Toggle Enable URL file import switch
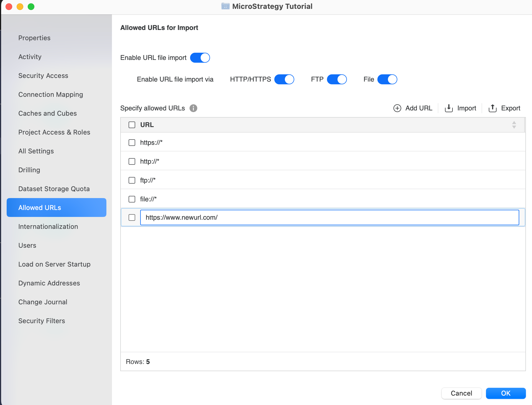This screenshot has width=532, height=405. pyautogui.click(x=200, y=58)
